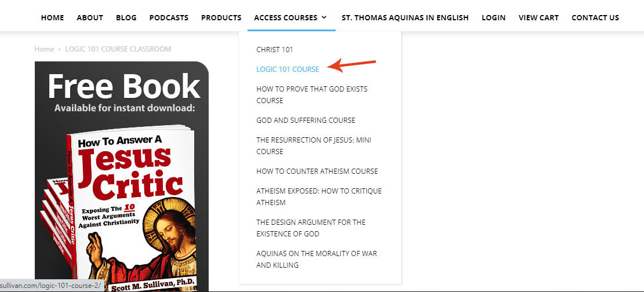Open the CONTACT US page
This screenshot has width=644, height=292.
(595, 17)
